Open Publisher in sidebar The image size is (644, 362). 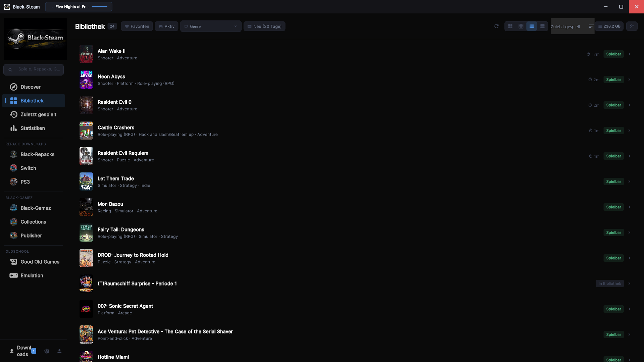(x=34, y=236)
